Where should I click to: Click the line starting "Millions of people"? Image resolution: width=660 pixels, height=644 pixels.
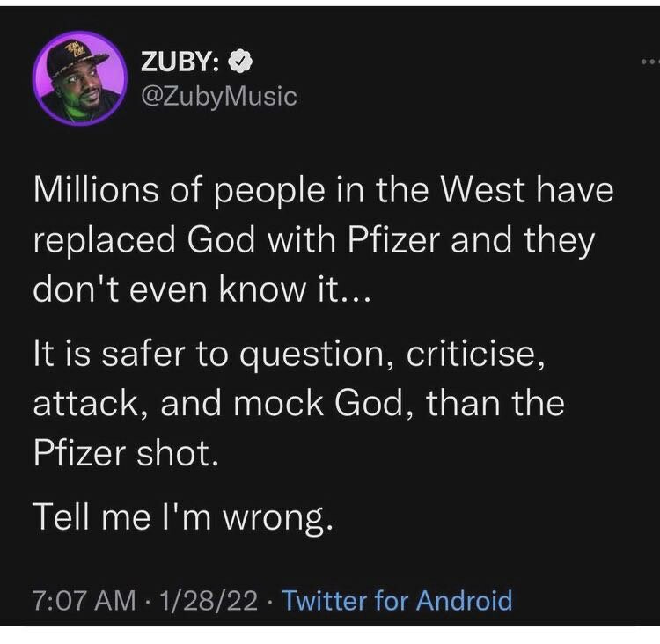point(322,191)
